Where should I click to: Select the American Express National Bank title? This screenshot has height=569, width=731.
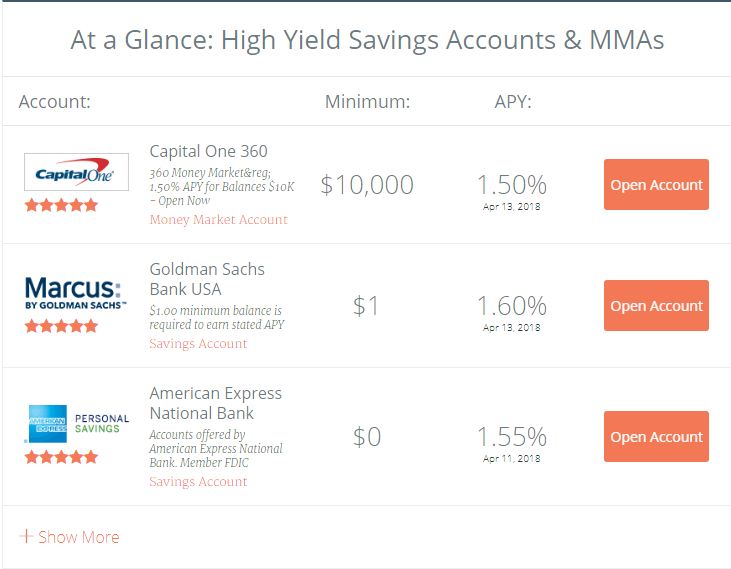coord(215,403)
